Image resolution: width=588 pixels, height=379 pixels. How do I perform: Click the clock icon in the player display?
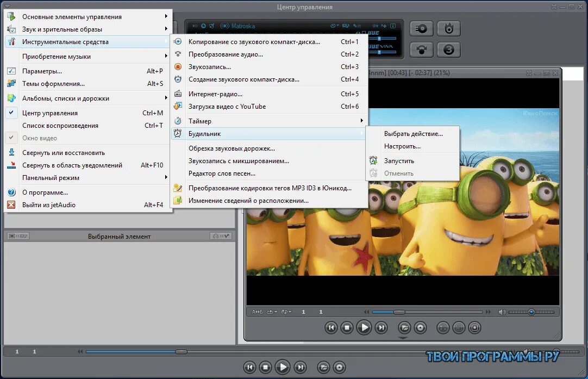coord(203,26)
